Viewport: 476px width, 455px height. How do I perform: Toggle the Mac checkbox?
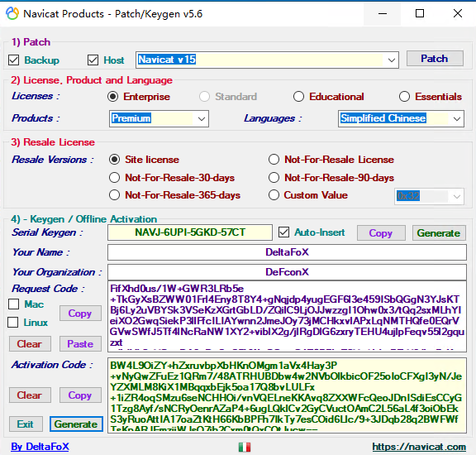(14, 304)
